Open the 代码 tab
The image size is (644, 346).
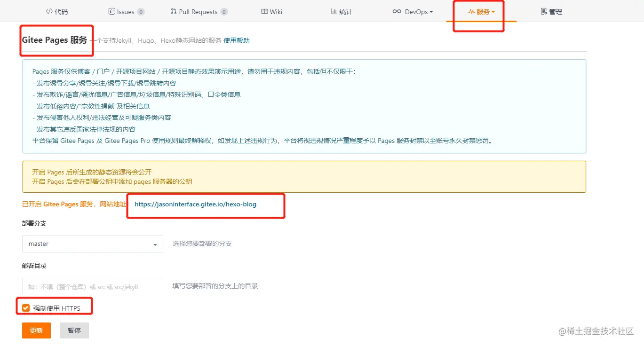[57, 12]
